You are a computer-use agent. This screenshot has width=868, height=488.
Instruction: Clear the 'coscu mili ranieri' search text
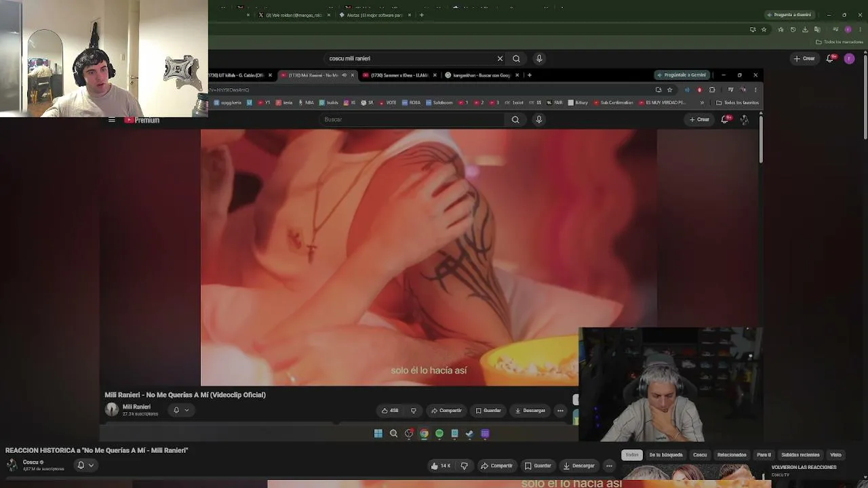[500, 58]
